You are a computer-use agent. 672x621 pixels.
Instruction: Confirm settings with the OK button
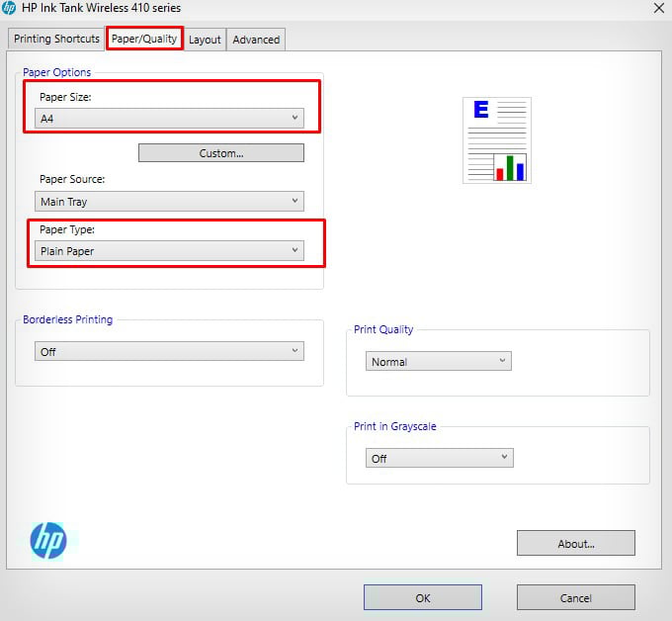[423, 597]
